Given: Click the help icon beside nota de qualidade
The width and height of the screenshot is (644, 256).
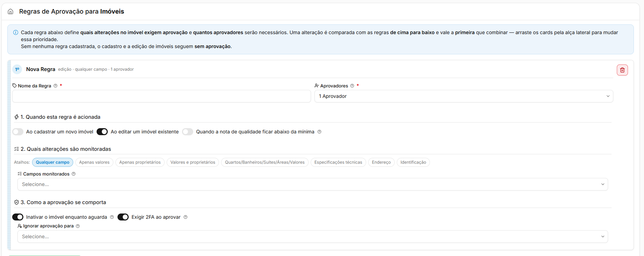Looking at the screenshot, I should coord(319,132).
